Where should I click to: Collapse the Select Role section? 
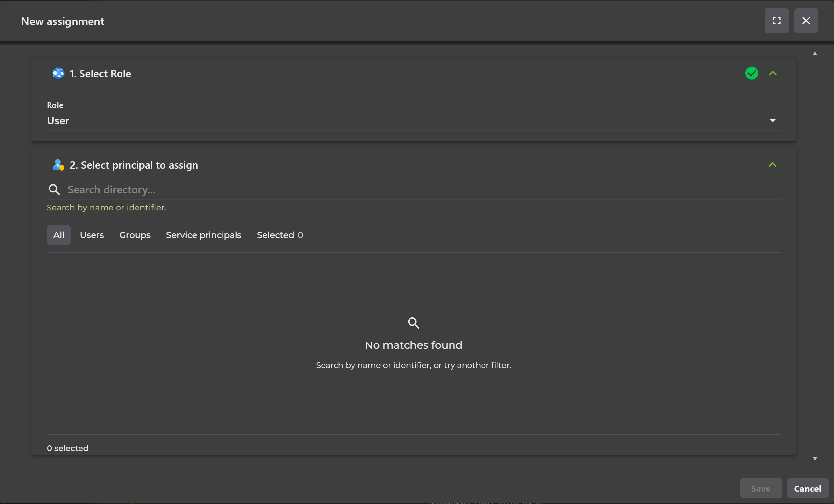click(x=772, y=73)
